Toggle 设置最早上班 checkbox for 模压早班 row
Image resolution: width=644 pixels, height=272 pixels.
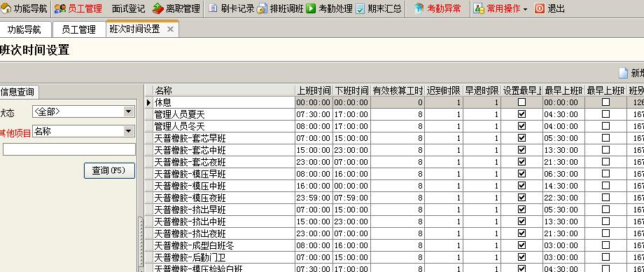(x=521, y=174)
